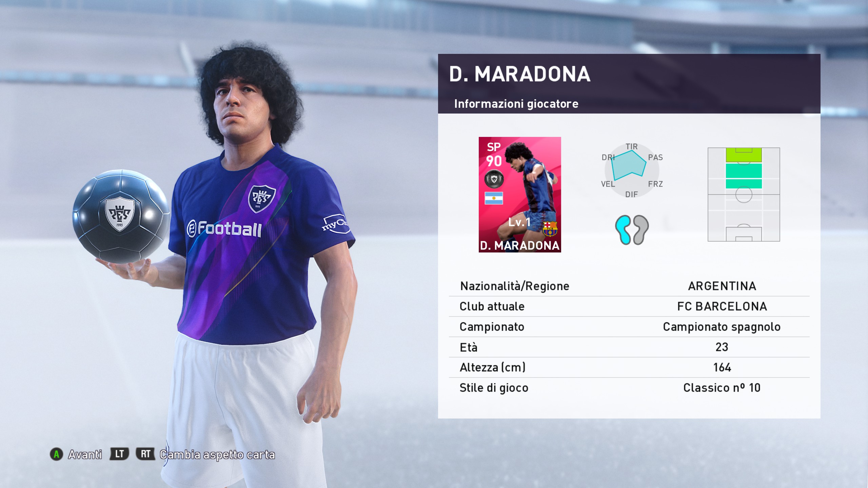Click the position pitch map
The height and width of the screenshot is (488, 868).
point(744,195)
